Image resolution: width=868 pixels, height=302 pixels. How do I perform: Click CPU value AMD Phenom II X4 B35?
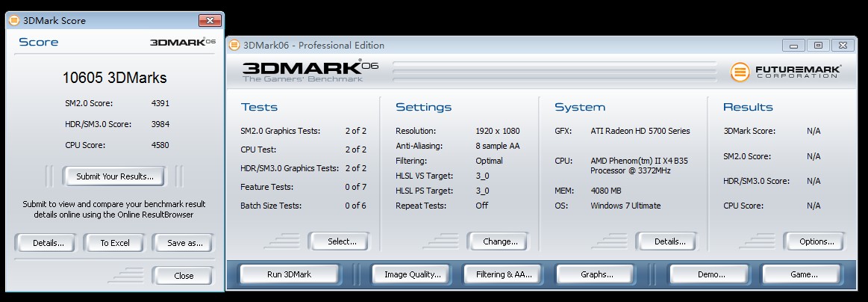click(639, 166)
